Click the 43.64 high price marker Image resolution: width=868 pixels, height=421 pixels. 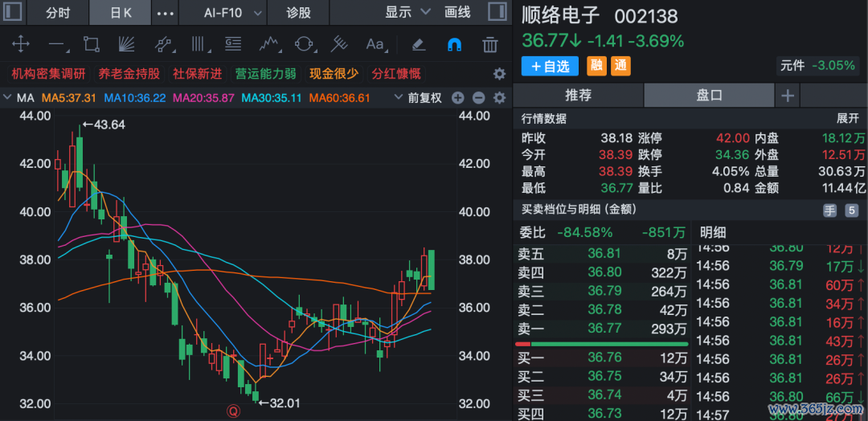pyautogui.click(x=104, y=125)
